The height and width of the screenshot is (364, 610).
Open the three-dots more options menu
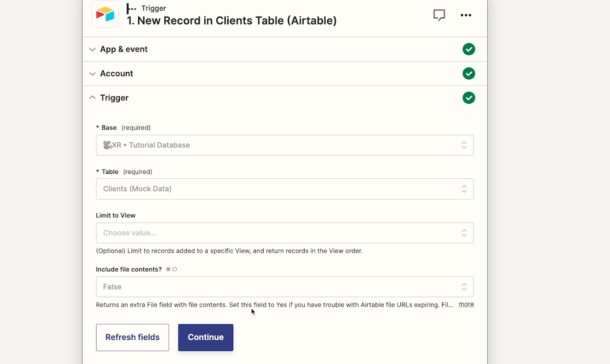click(x=466, y=15)
